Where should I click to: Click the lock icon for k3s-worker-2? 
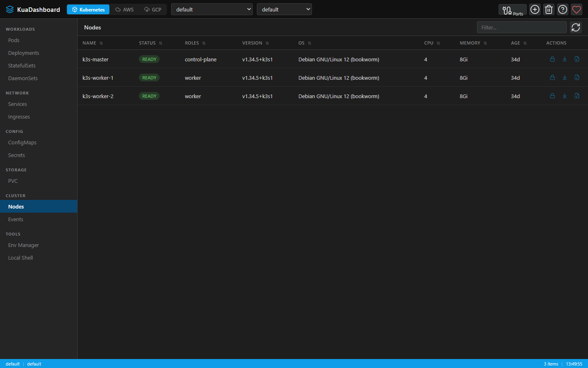552,96
